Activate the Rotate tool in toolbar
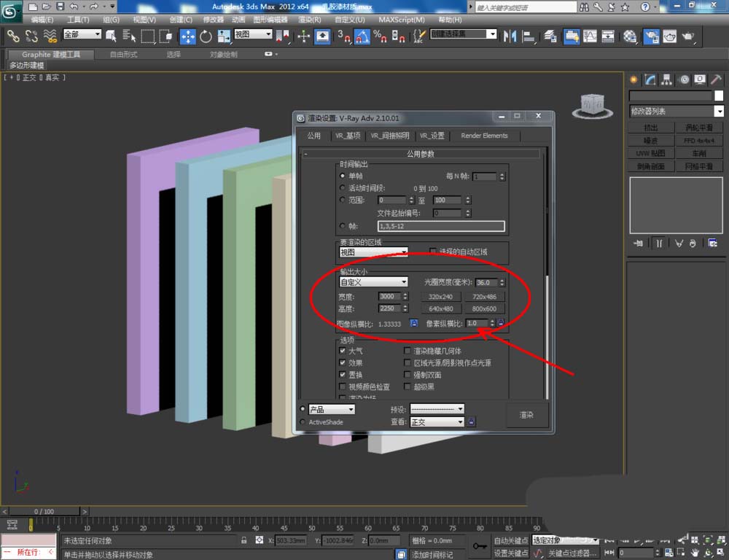Image resolution: width=729 pixels, height=560 pixels. [x=206, y=36]
